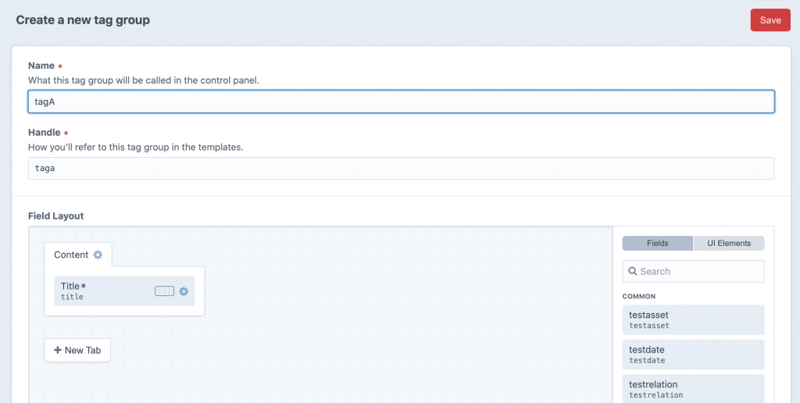Click the Title field in the layout
800x403 pixels.
pyautogui.click(x=100, y=291)
